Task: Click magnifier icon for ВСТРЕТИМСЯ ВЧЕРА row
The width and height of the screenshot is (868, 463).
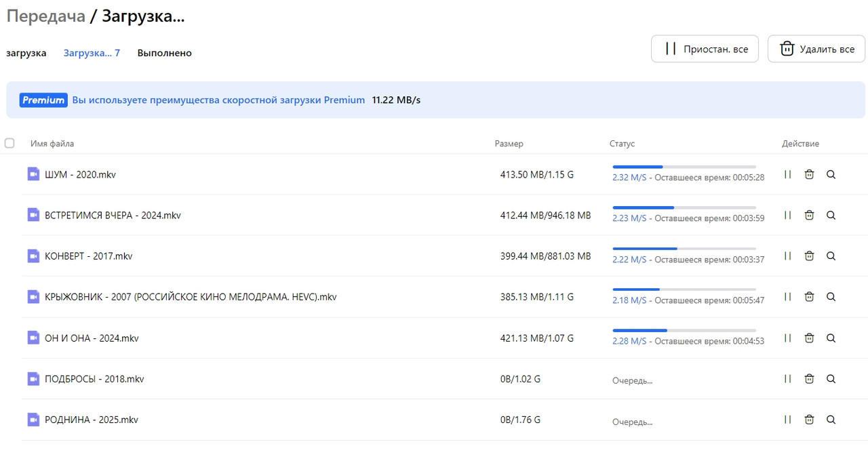Action: pyautogui.click(x=831, y=215)
